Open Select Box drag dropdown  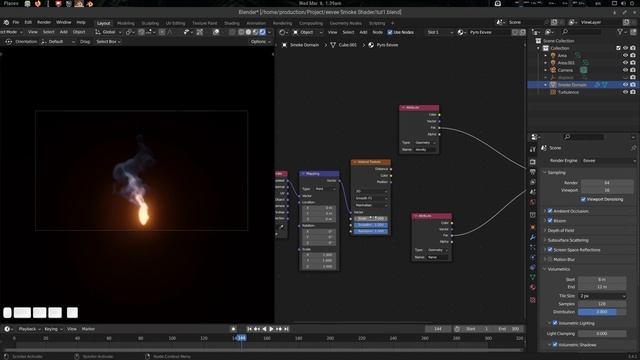pos(108,42)
